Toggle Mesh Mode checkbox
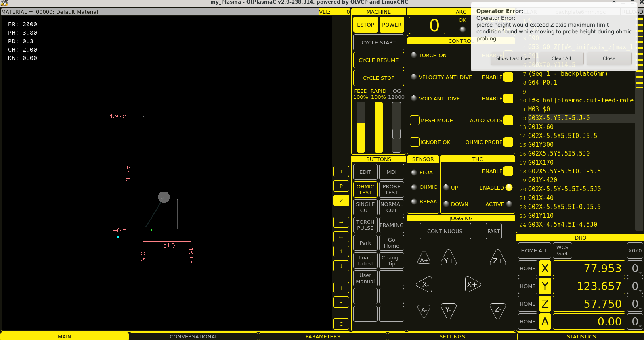 click(x=415, y=120)
